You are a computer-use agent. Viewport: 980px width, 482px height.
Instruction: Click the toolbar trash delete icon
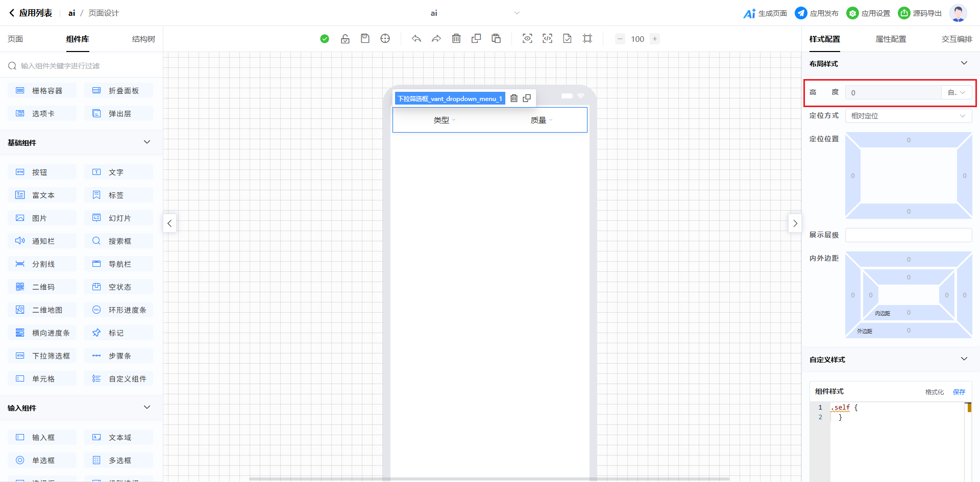(x=456, y=39)
